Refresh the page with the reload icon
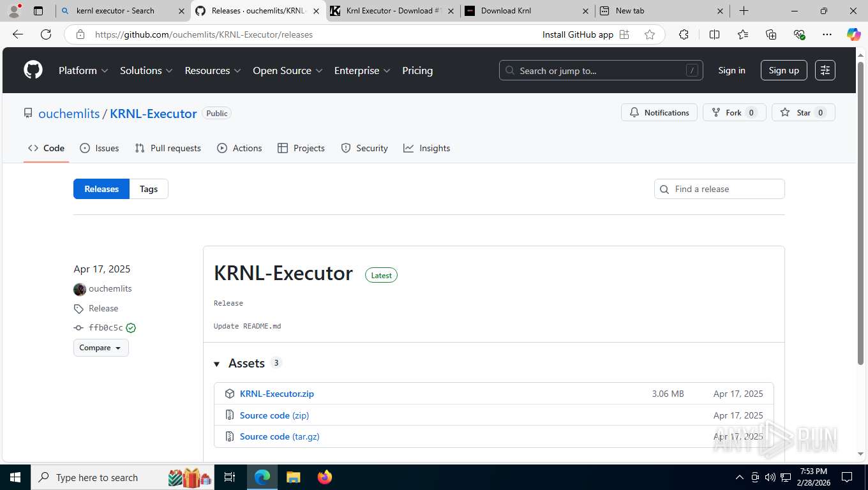 (x=46, y=34)
